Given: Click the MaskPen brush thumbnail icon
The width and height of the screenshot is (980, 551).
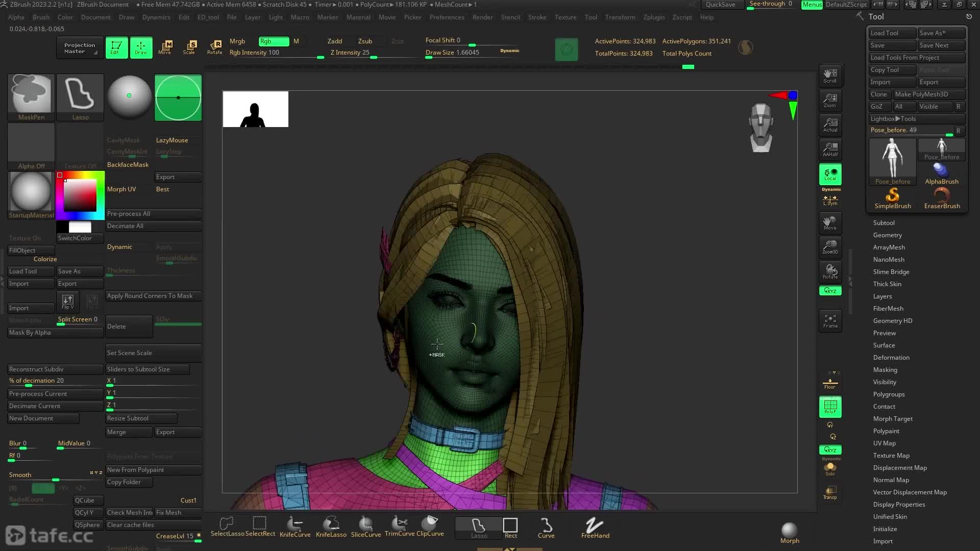Looking at the screenshot, I should (31, 94).
